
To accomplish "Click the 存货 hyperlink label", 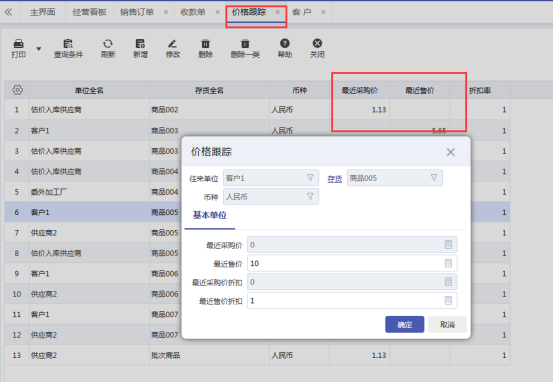I will [x=334, y=179].
